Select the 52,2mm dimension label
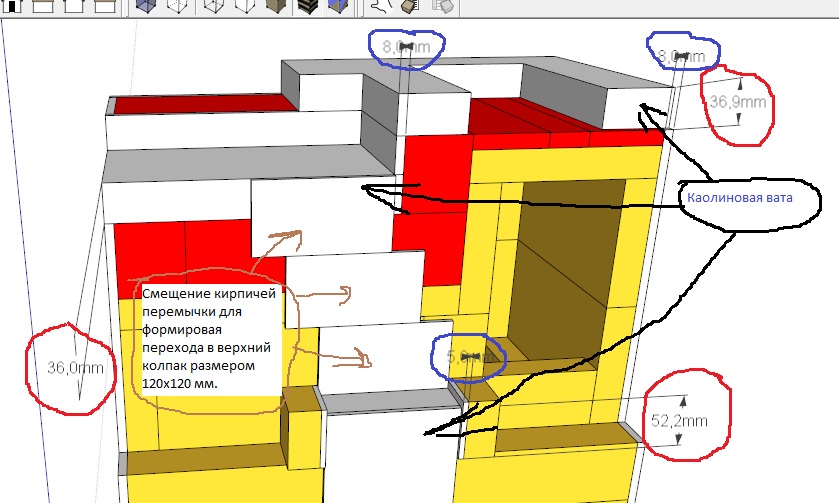Screen dimensions: 839x503 coord(681,421)
